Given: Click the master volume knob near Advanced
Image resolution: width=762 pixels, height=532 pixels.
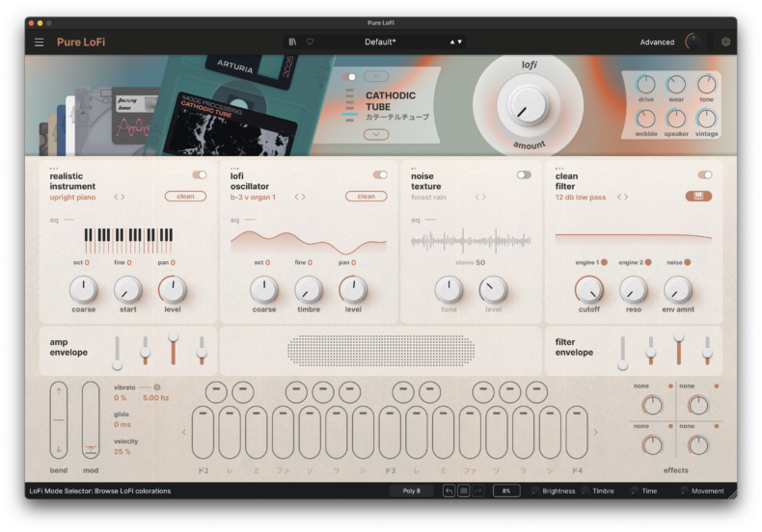Looking at the screenshot, I should click(694, 42).
